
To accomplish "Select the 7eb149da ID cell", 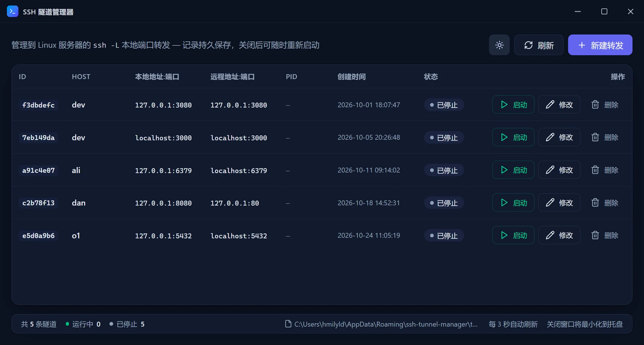I will (x=38, y=138).
